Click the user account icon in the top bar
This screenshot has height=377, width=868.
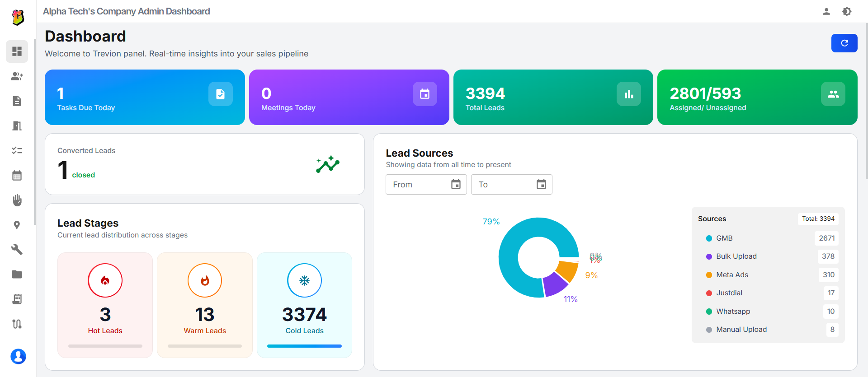(x=826, y=11)
